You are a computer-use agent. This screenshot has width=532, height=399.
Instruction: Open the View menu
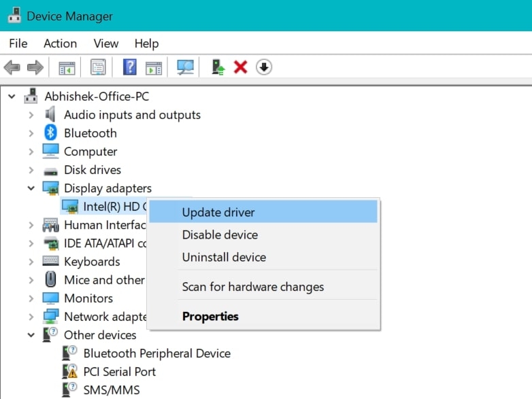pos(106,44)
